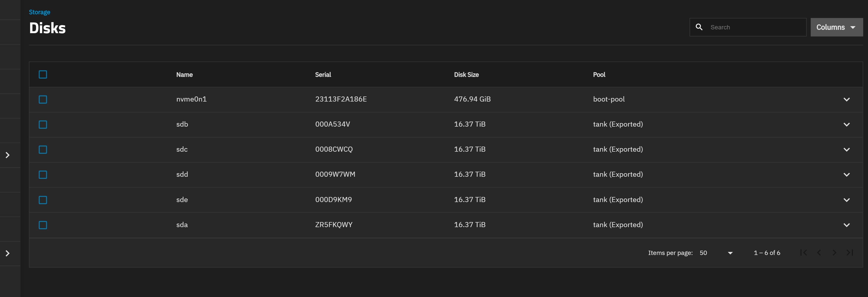Check the box for disk sdc
Image resolution: width=868 pixels, height=297 pixels.
(x=43, y=149)
